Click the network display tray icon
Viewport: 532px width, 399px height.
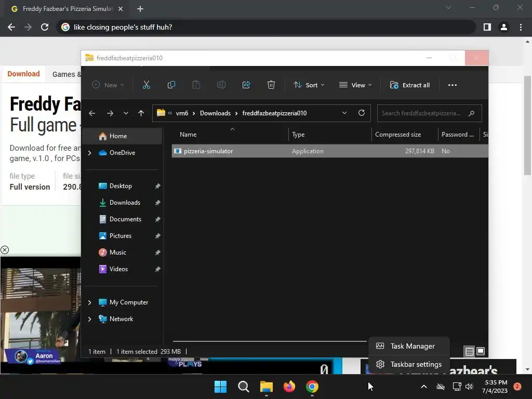[x=457, y=387]
